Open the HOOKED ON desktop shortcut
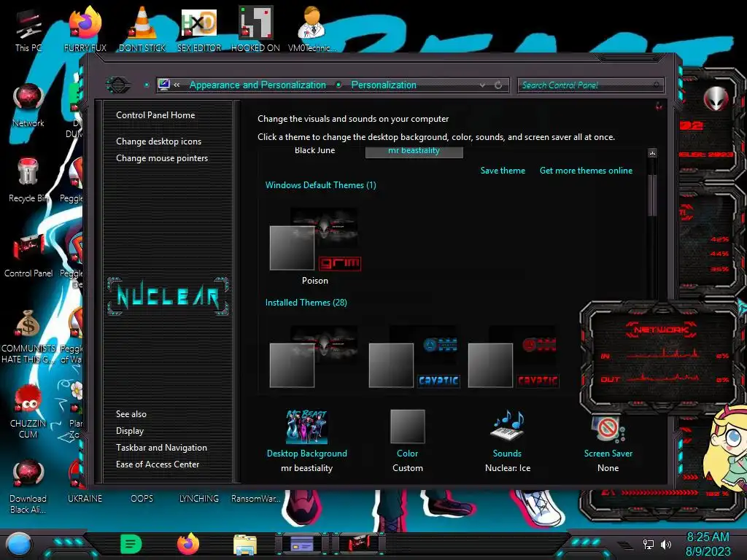The width and height of the screenshot is (747, 560). tap(255, 29)
